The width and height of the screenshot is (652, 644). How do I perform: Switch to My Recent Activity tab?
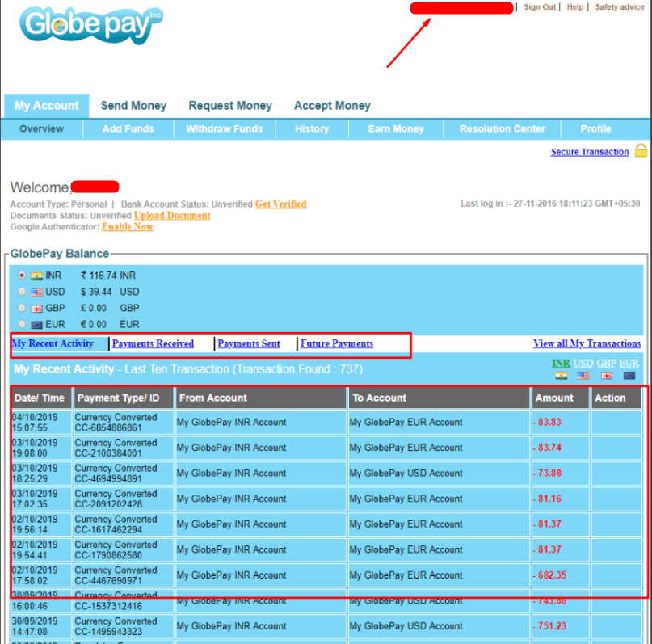[53, 343]
